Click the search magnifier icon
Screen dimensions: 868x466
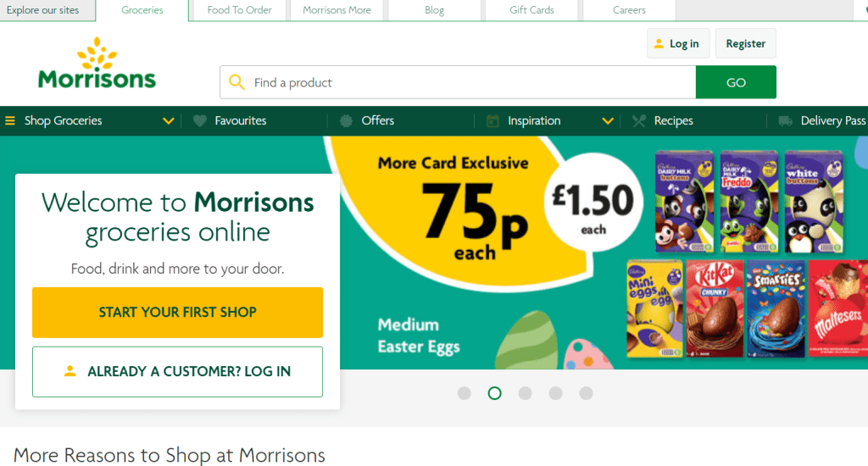coord(237,82)
